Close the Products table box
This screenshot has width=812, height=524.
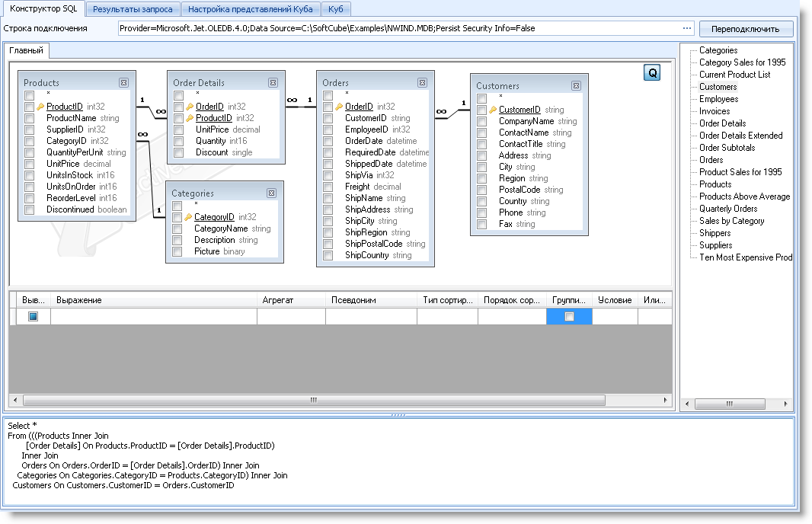click(123, 82)
